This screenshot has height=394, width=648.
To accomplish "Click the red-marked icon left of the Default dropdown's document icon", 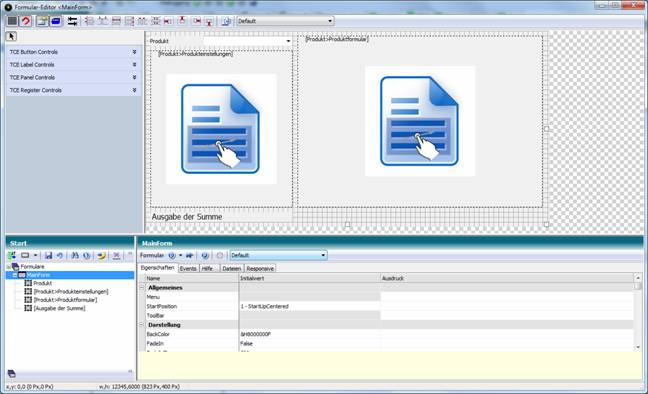I will point(209,21).
